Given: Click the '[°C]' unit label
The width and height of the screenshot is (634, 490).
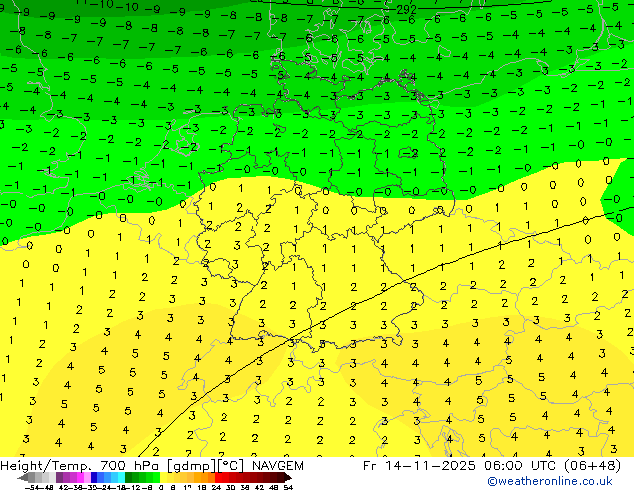Looking at the screenshot, I should 230,466.
